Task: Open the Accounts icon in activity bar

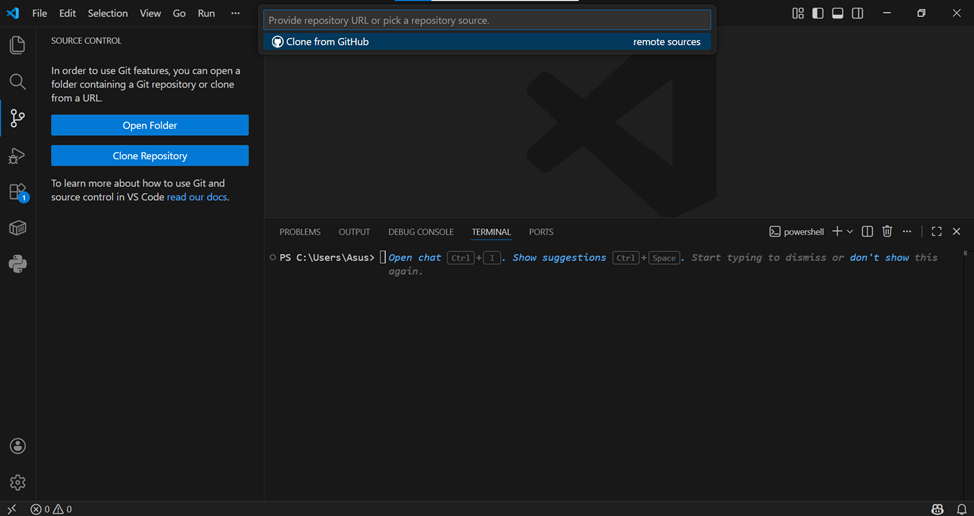Action: (x=17, y=446)
